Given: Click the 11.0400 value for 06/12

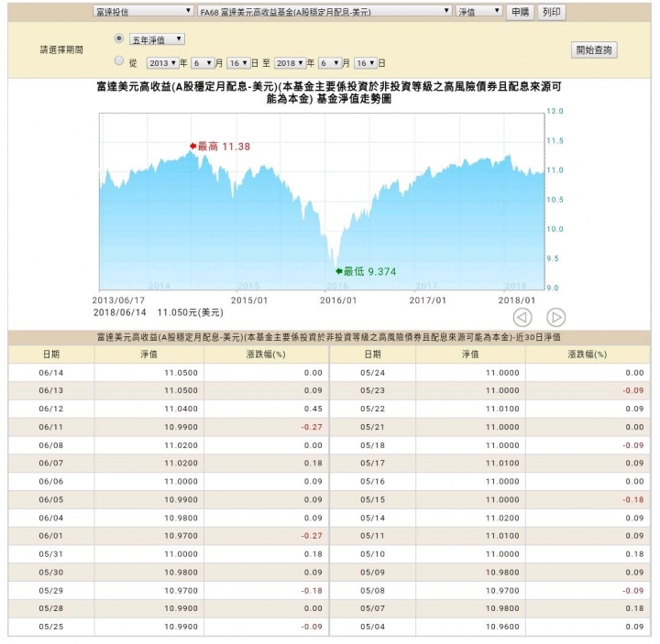Looking at the screenshot, I should [181, 409].
